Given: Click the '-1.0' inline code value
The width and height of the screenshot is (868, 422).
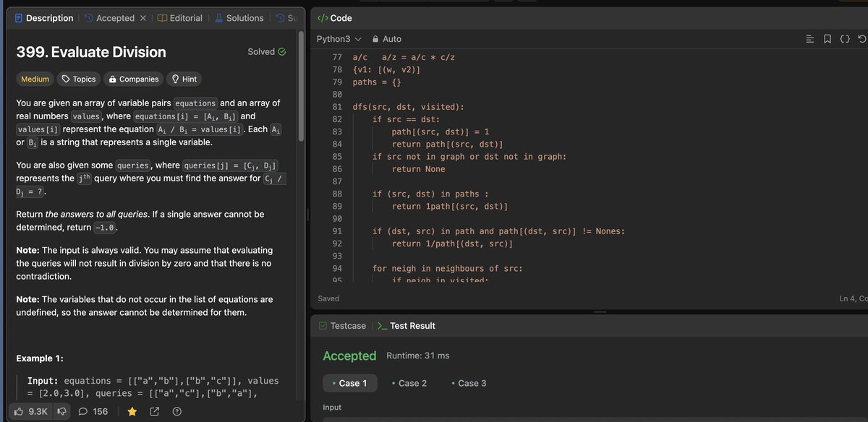Looking at the screenshot, I should [x=103, y=228].
